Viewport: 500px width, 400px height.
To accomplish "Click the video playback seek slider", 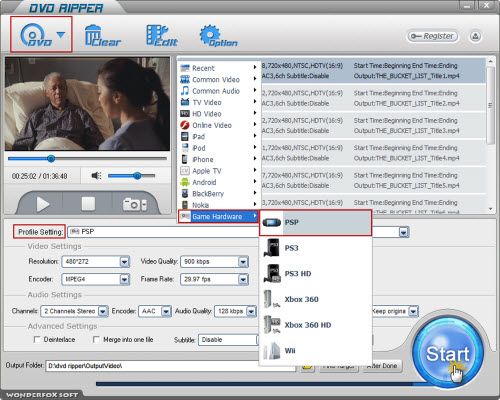I will click(x=87, y=159).
